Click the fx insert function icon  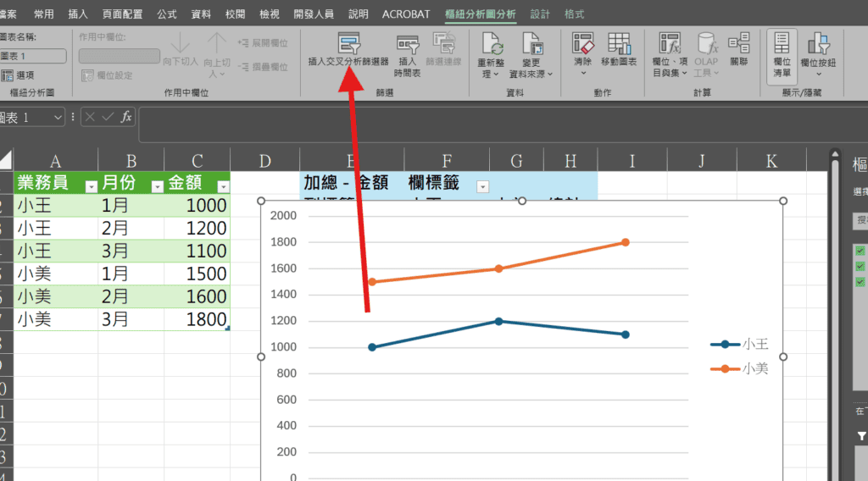(126, 117)
